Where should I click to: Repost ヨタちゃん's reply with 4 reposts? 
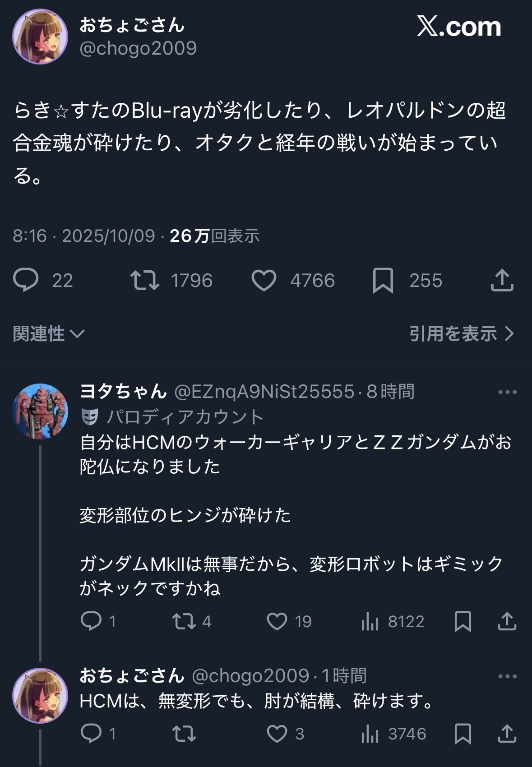[x=184, y=621]
